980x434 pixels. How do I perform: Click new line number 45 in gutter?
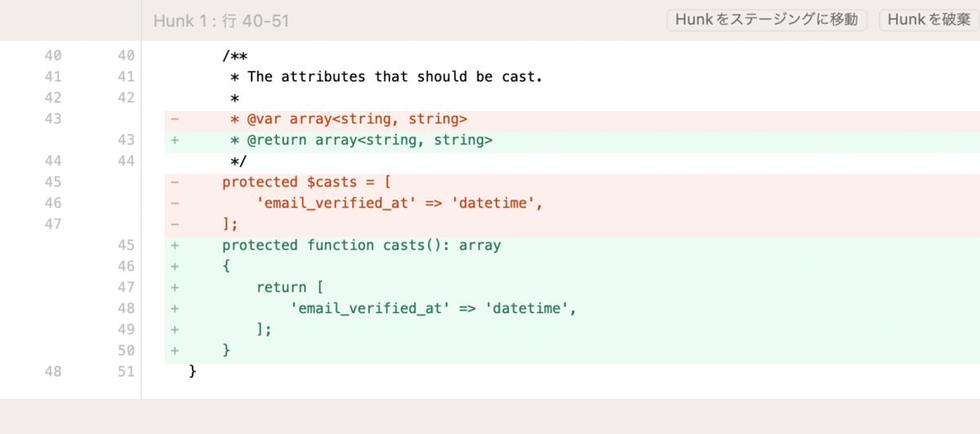[x=125, y=246]
